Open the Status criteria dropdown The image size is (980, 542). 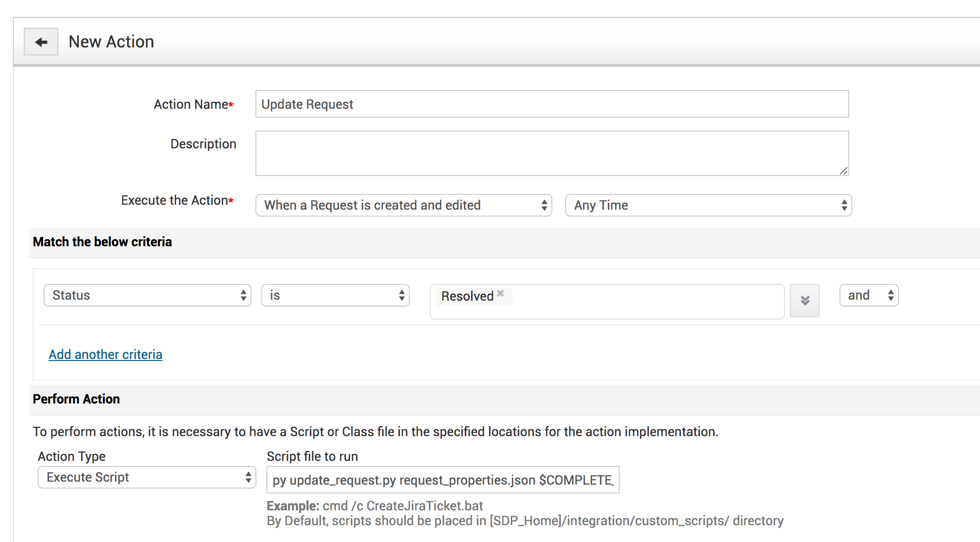pos(147,295)
